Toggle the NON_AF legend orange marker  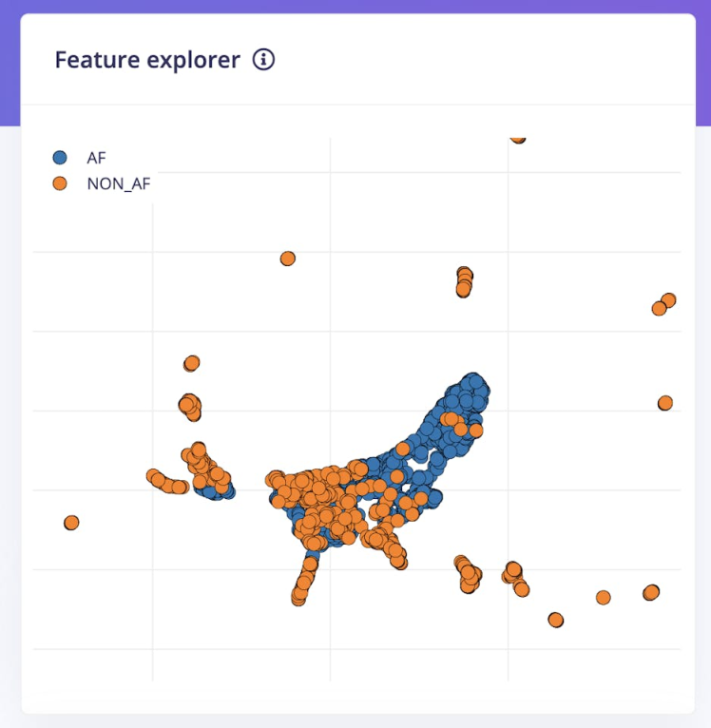[x=60, y=183]
